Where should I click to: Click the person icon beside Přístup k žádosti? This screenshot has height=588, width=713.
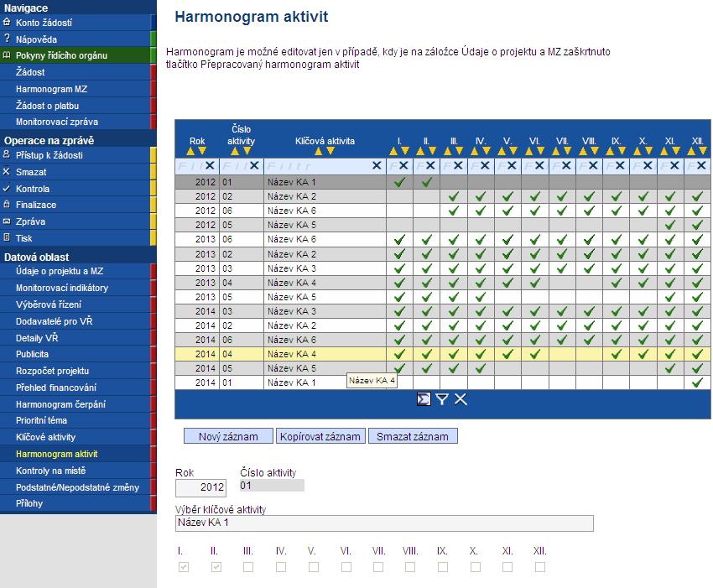point(7,154)
